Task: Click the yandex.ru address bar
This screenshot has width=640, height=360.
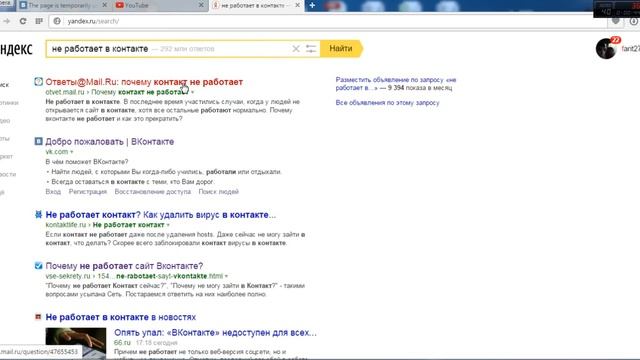Action: point(327,21)
